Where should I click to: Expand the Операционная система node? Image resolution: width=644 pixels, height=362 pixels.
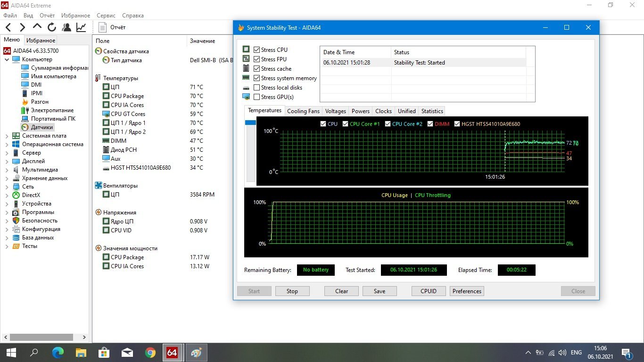[x=7, y=144]
